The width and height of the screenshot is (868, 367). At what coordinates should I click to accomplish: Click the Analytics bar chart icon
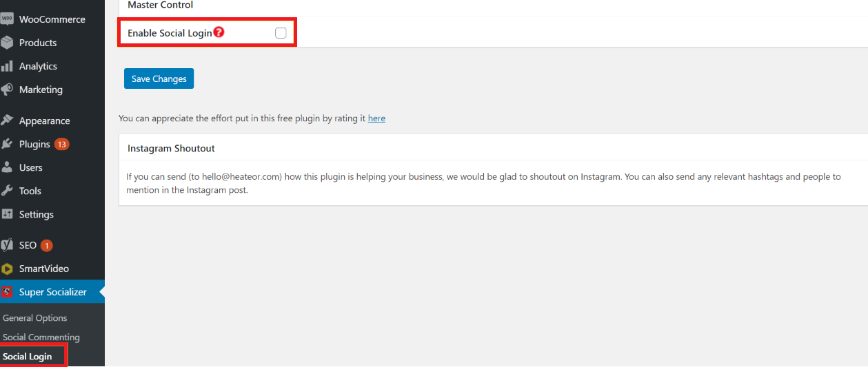(7, 66)
